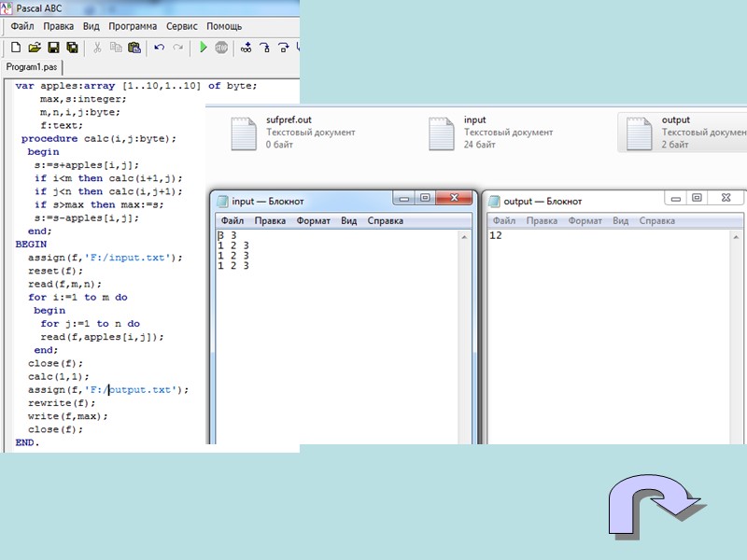Image resolution: width=747 pixels, height=560 pixels.
Task: Click the Cut scissors icon
Action: point(97,48)
